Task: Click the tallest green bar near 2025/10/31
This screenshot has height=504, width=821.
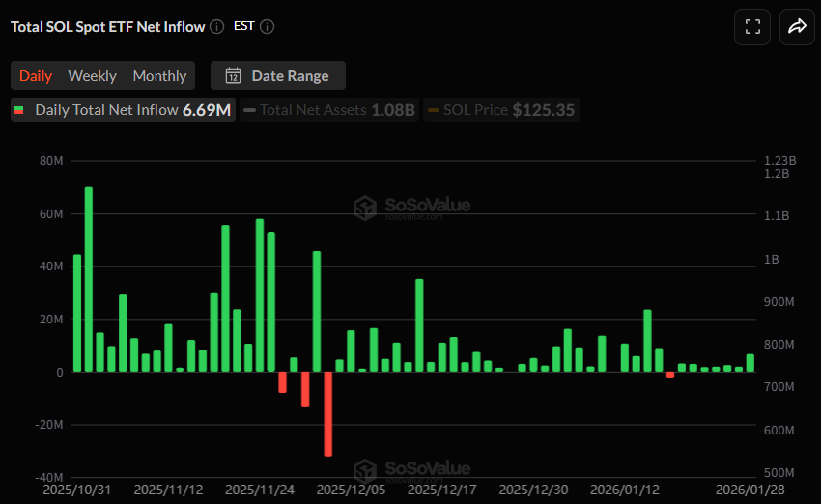Action: coord(89,280)
